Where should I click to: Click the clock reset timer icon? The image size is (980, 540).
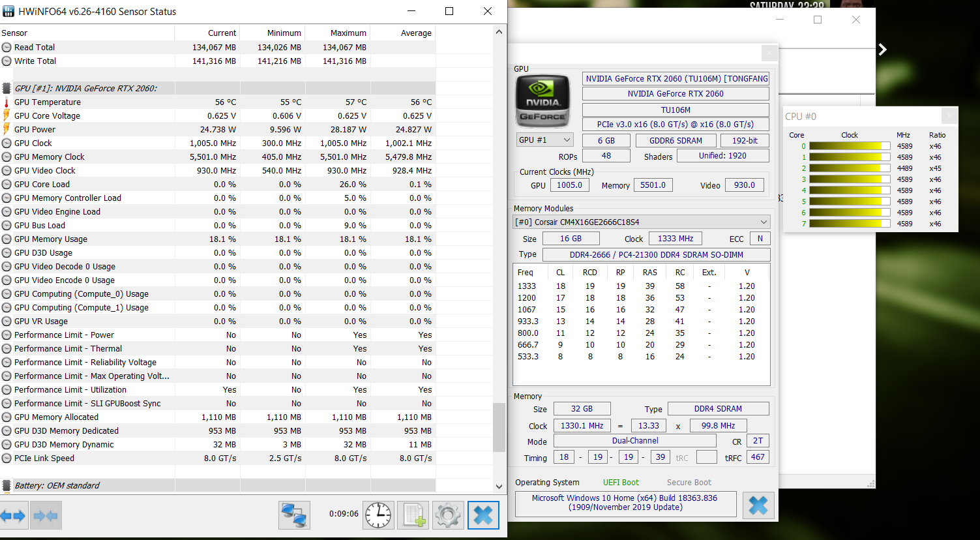click(379, 515)
